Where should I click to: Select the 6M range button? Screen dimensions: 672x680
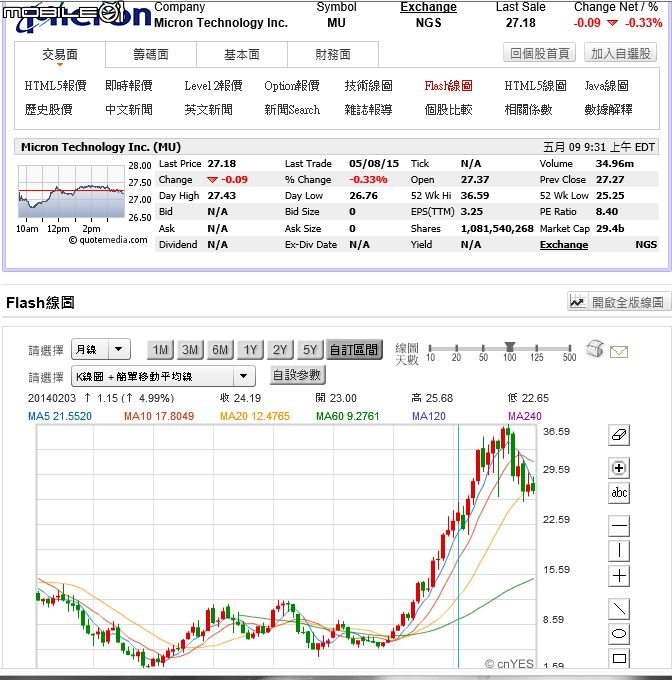pyautogui.click(x=220, y=350)
